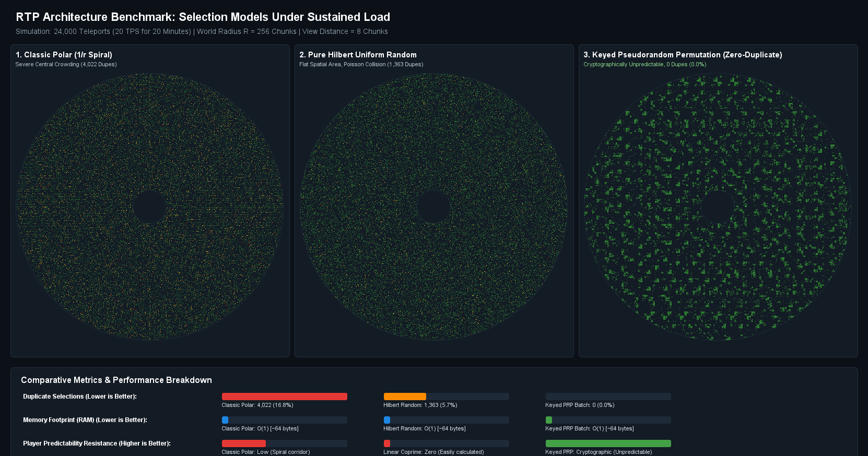The width and height of the screenshot is (868, 456).
Task: Click red Classic Polar predictability bar
Action: (x=244, y=443)
